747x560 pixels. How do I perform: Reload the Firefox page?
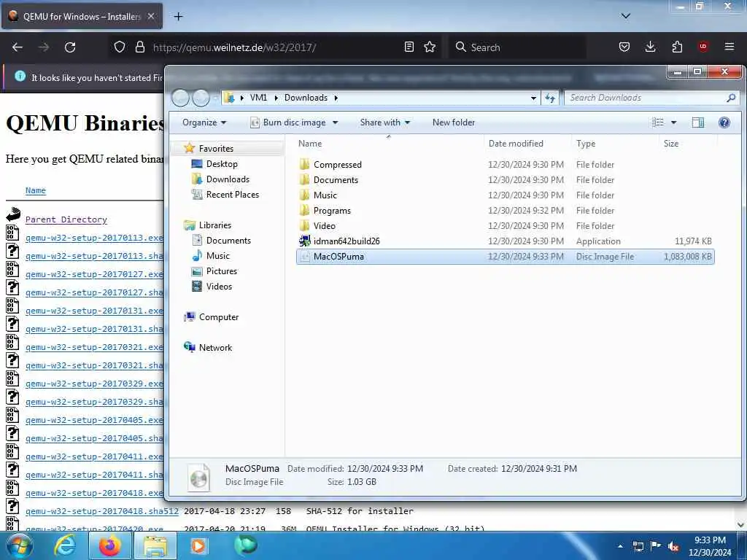(70, 47)
